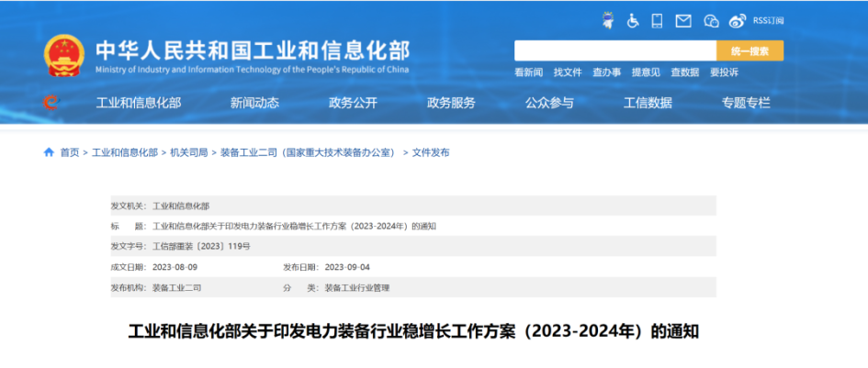The height and width of the screenshot is (368, 868).
Task: Open 公众参与 navigation menu
Action: coord(549,103)
